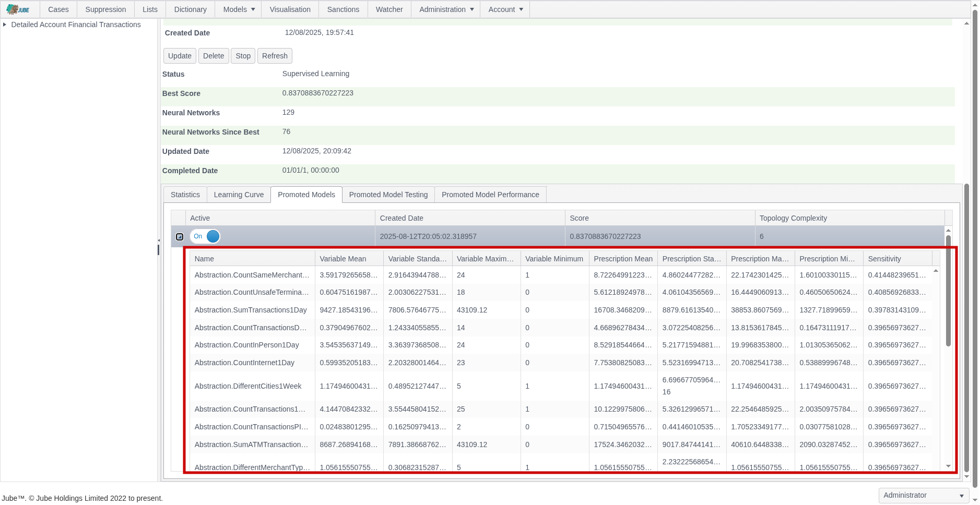Open the Cases menu
Image resolution: width=980 pixels, height=505 pixels.
click(58, 9)
